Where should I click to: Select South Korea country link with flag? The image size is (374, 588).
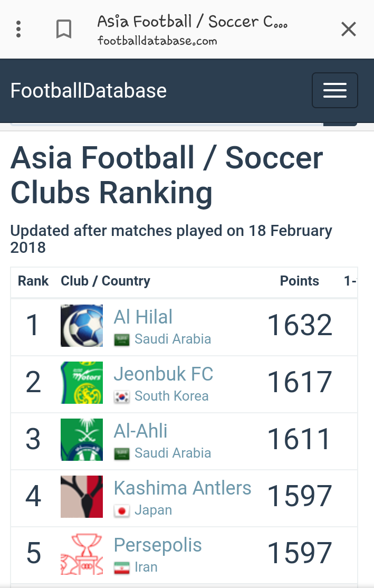[x=161, y=396]
